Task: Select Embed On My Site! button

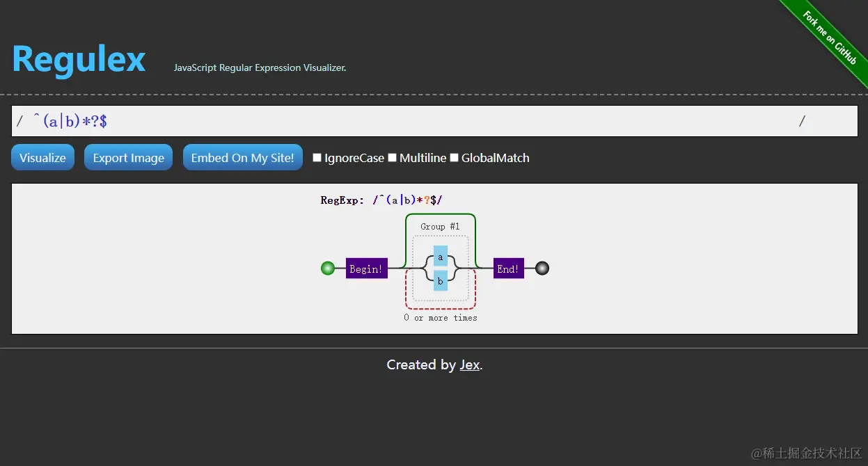Action: coord(242,157)
